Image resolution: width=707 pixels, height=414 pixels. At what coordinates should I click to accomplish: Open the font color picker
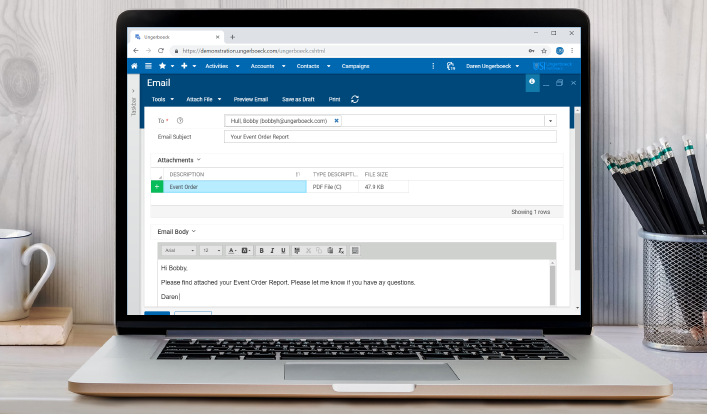point(233,250)
